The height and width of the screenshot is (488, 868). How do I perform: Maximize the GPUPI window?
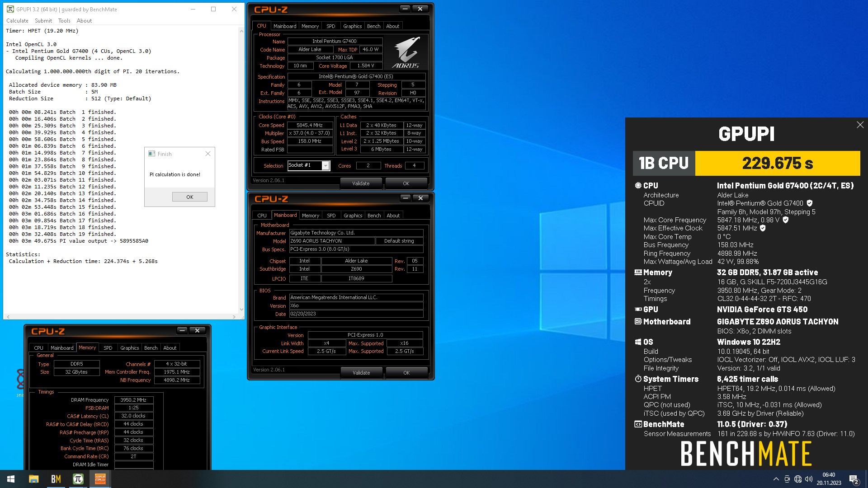click(x=213, y=9)
